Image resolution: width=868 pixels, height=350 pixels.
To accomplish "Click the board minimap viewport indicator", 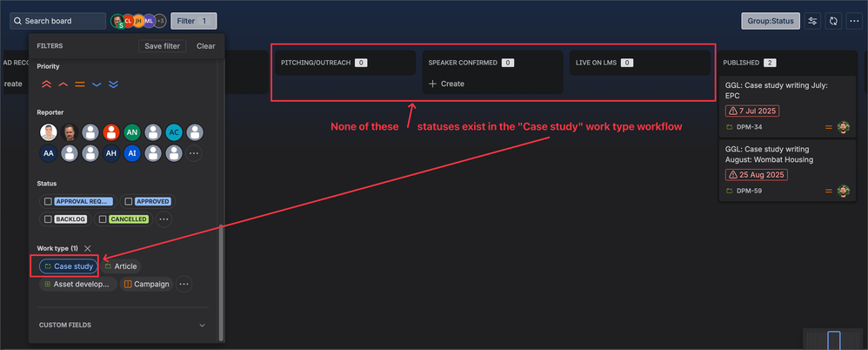I will [x=834, y=339].
